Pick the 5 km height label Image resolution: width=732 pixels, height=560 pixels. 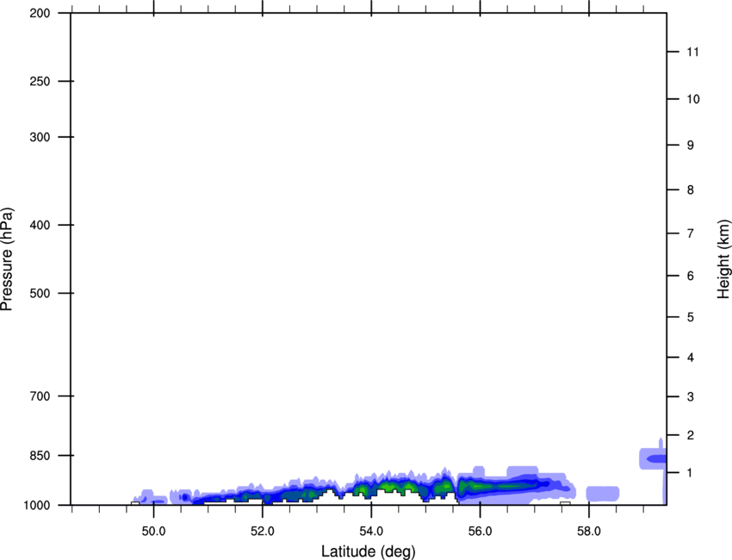tap(691, 317)
